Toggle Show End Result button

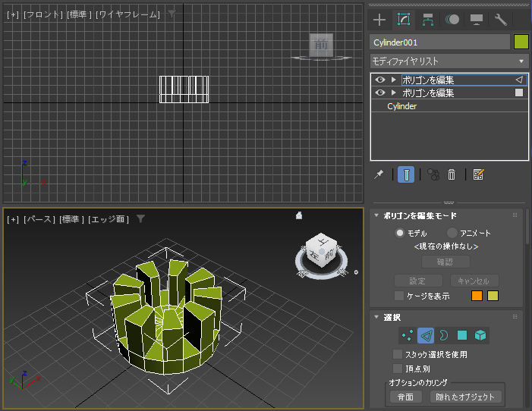tap(406, 174)
